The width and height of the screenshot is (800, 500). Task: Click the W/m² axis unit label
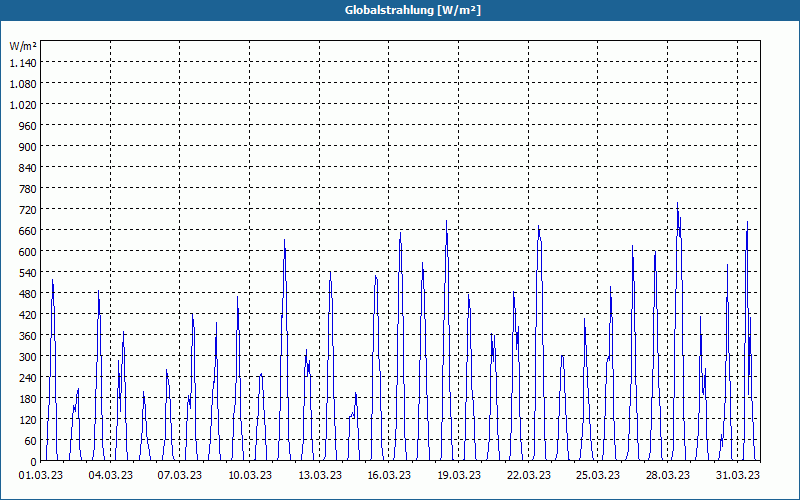(x=23, y=46)
